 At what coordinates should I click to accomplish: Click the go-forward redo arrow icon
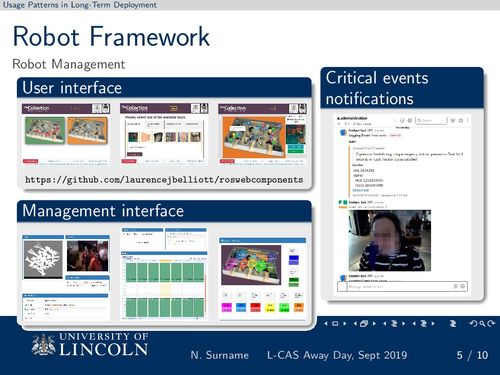(491, 323)
